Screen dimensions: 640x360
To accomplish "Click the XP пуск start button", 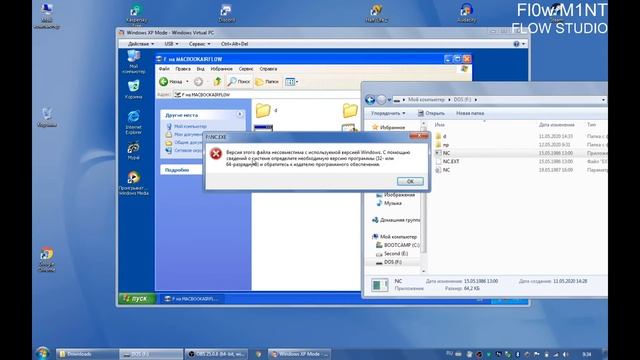I will 137,299.
